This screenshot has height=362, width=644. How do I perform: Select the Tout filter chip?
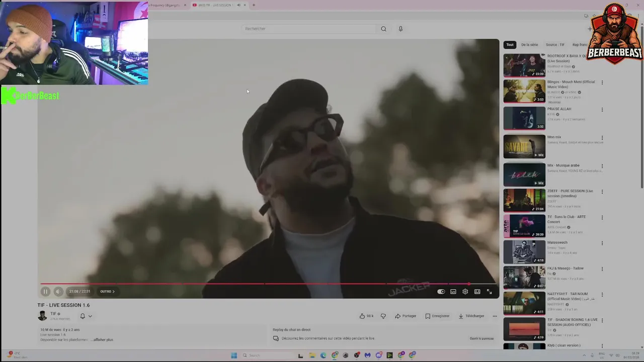(510, 45)
